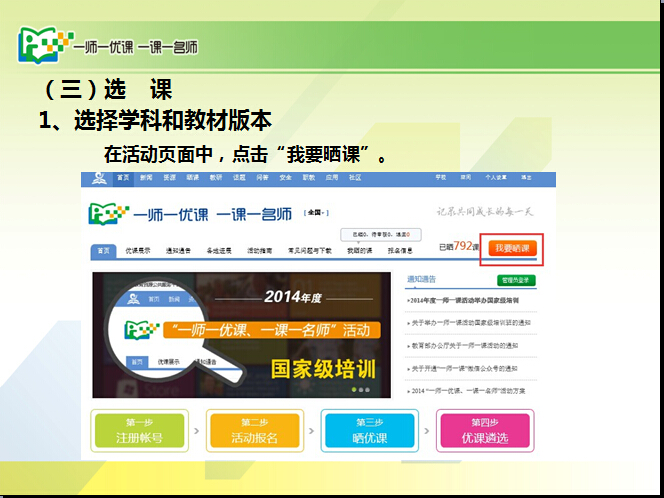Viewport: 664px width, 498px height.
Task: Select the second carousel dot on banner
Action: coord(361,390)
